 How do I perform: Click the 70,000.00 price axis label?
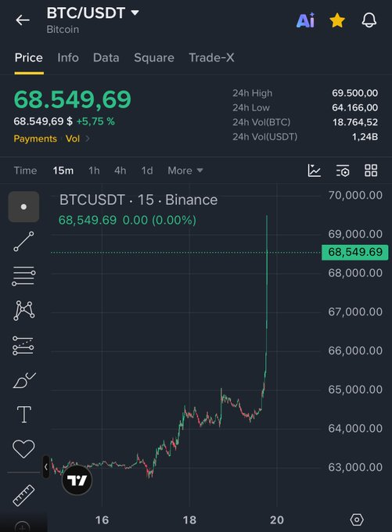click(355, 195)
